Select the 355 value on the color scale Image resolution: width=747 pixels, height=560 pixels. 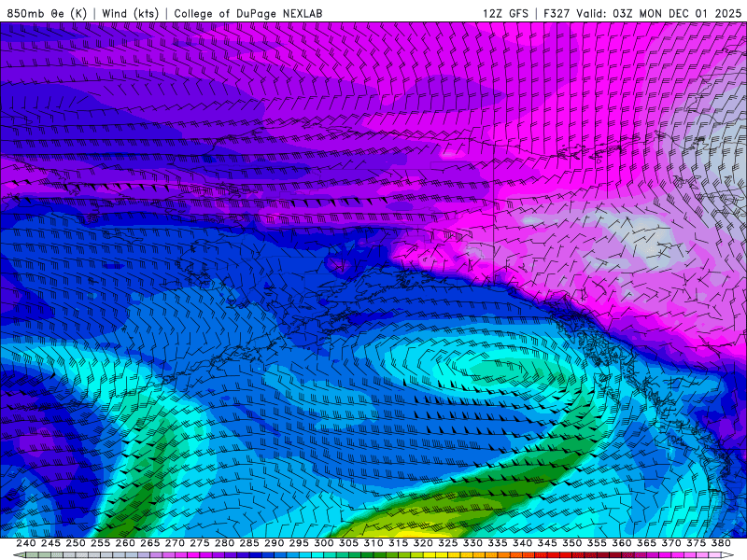coord(597,543)
